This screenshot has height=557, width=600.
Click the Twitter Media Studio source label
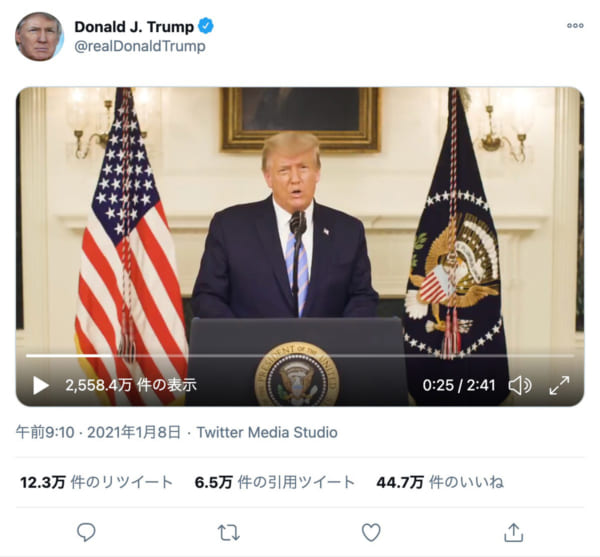point(267,432)
